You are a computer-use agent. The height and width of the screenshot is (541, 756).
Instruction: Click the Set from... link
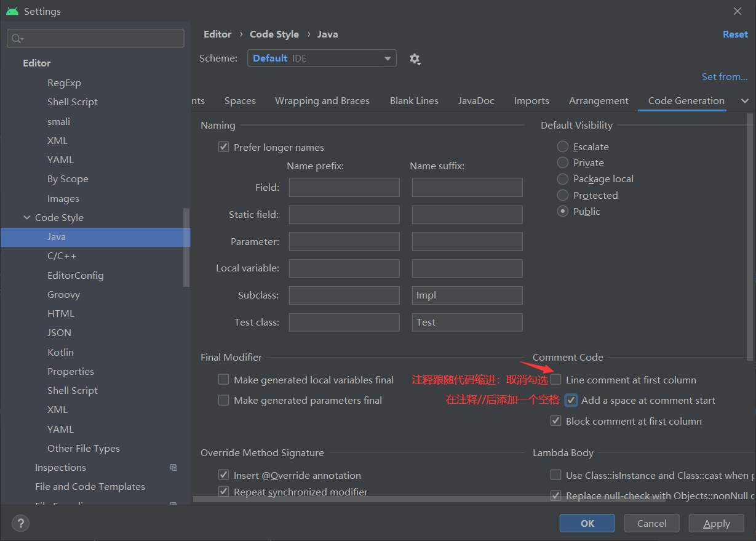[724, 77]
